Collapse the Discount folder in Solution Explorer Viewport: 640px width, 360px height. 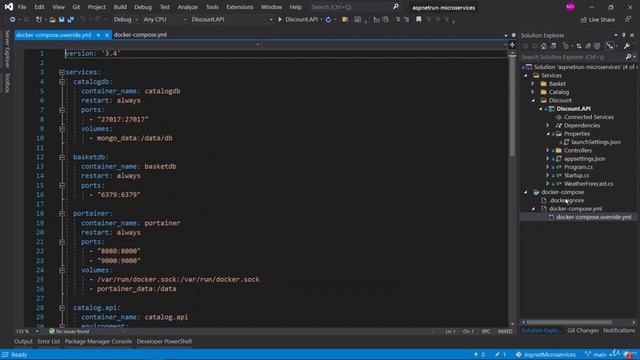click(533, 100)
